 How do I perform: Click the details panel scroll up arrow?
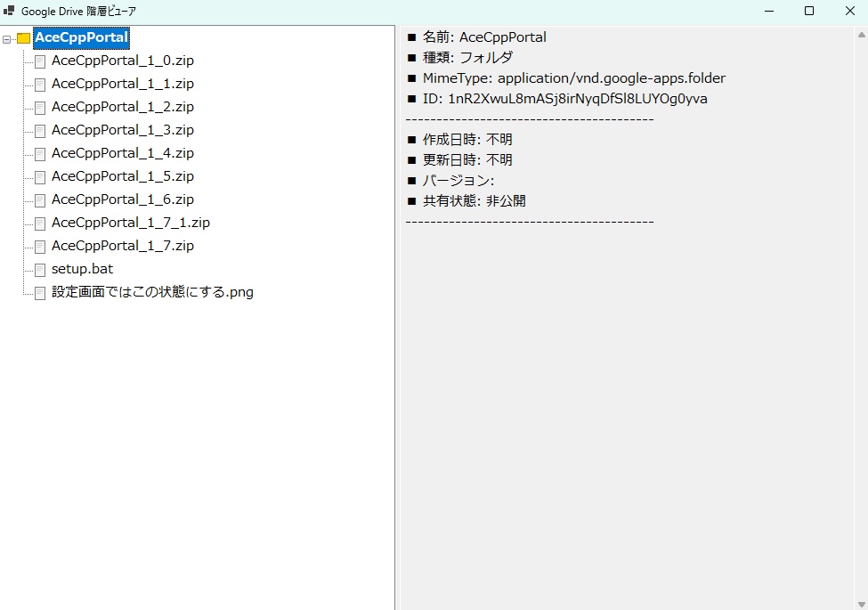[x=862, y=35]
